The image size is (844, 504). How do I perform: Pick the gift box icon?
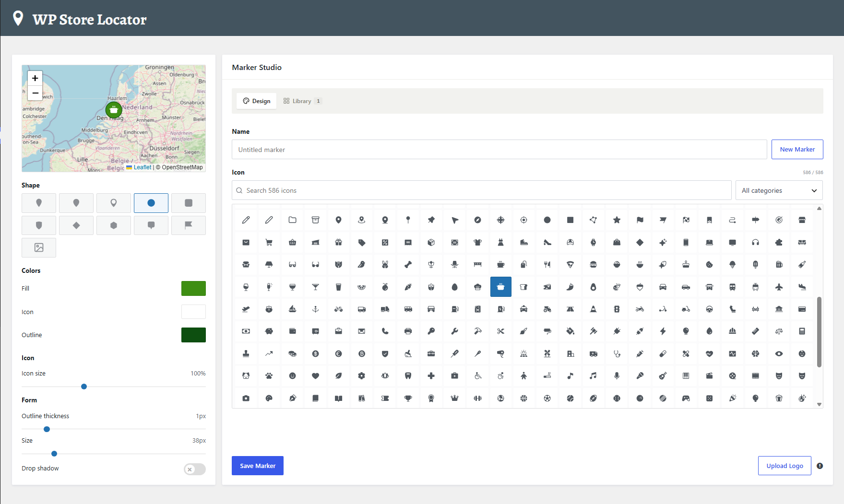339,242
